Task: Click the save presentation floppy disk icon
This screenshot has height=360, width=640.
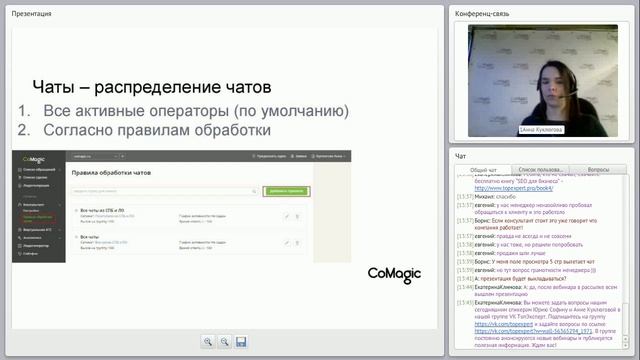Action: pos(241,342)
